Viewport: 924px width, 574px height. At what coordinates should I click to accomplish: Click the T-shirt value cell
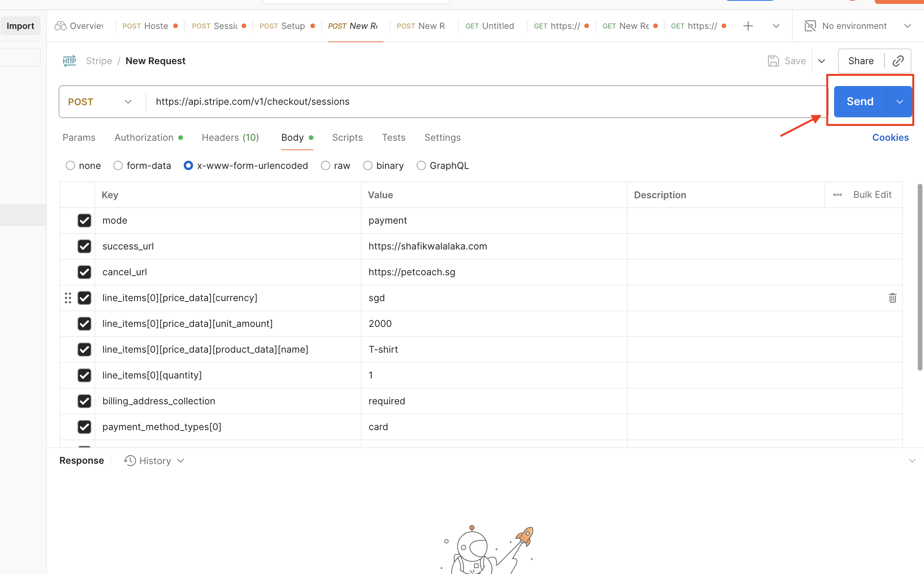[494, 350]
